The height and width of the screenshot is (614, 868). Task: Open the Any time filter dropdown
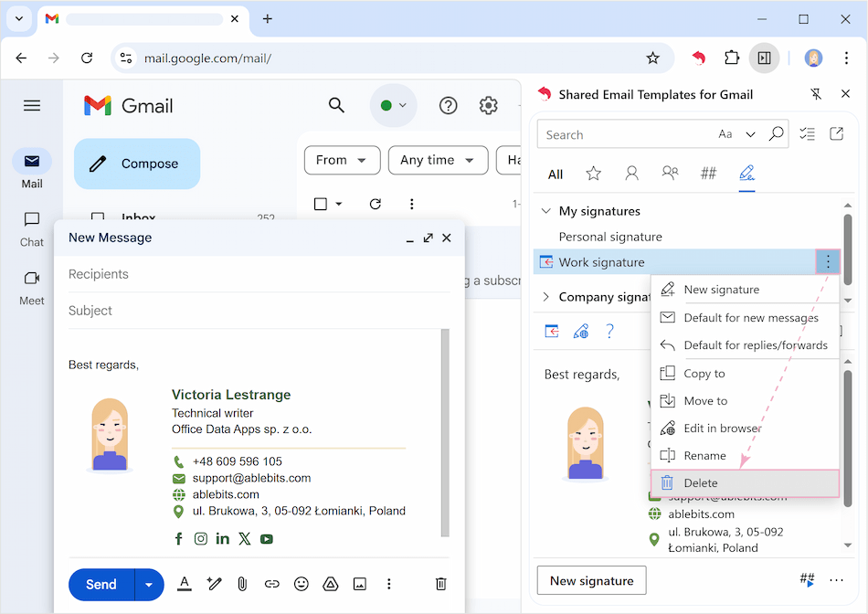pyautogui.click(x=438, y=160)
